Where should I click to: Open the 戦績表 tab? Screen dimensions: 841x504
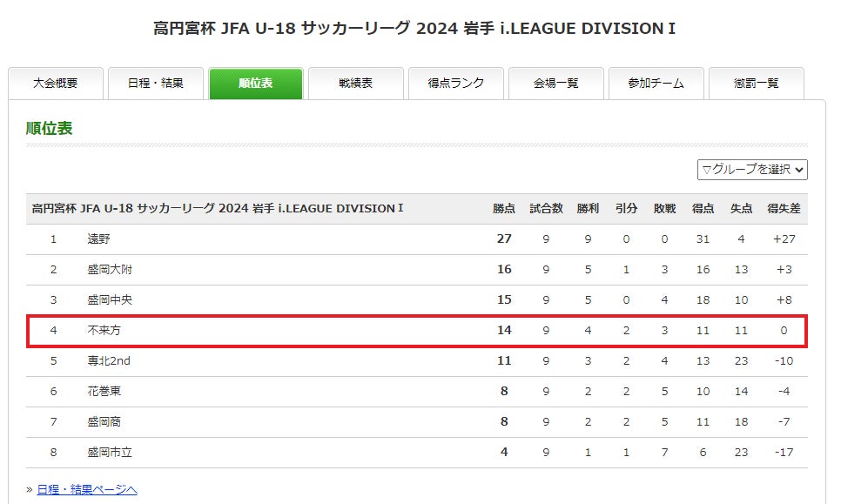click(356, 84)
